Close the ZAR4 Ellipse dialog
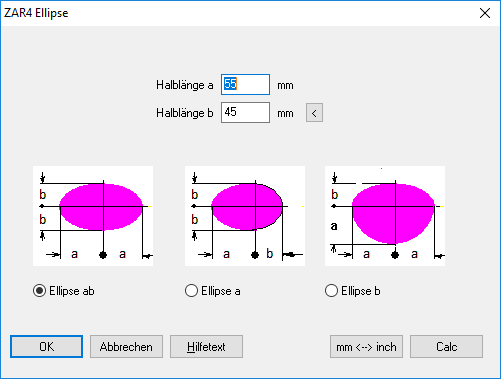This screenshot has width=501, height=379. tap(485, 13)
